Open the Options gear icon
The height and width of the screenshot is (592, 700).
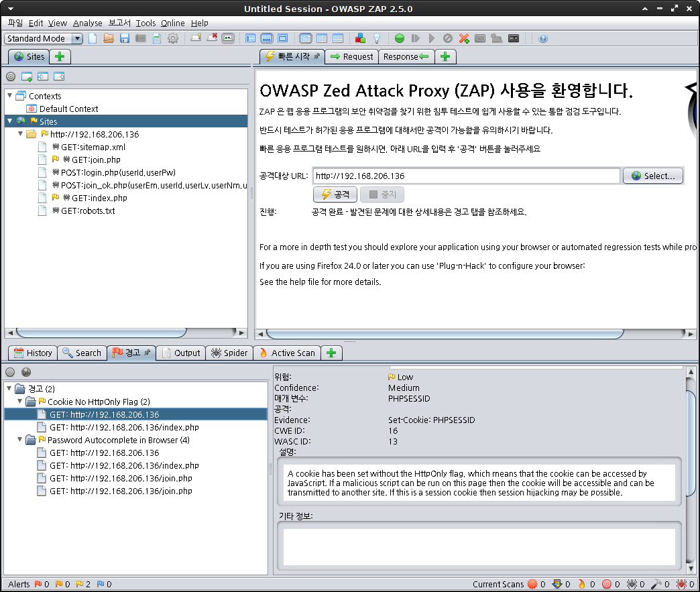coord(173,38)
